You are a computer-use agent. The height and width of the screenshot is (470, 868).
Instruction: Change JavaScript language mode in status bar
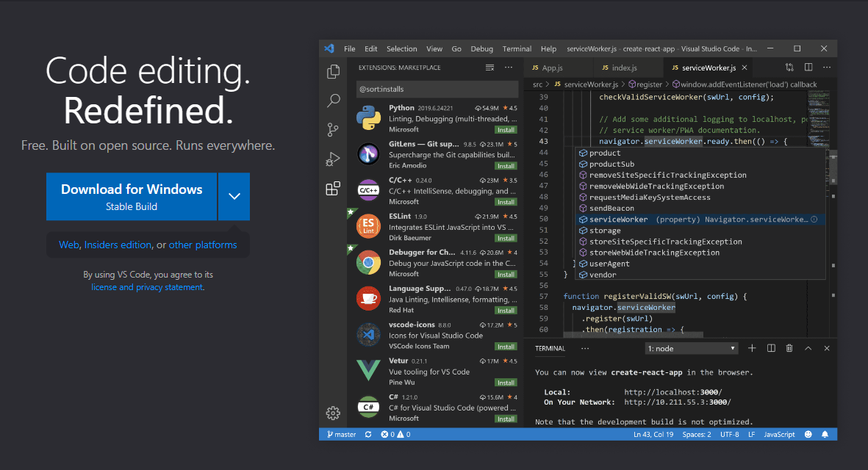[779, 435]
